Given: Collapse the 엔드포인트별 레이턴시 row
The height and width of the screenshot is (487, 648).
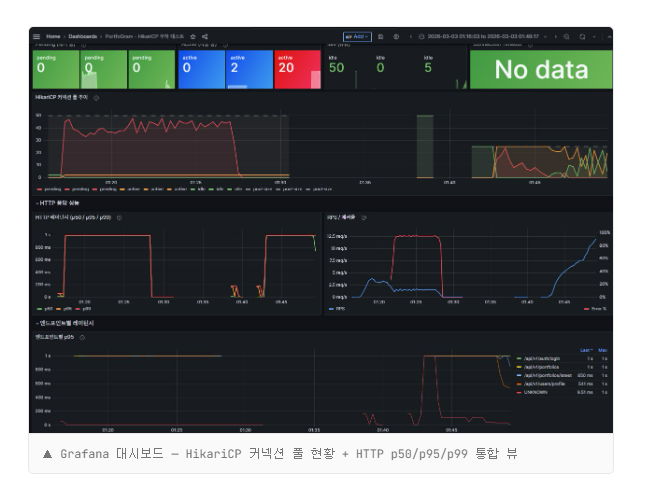Looking at the screenshot, I should pos(65,323).
